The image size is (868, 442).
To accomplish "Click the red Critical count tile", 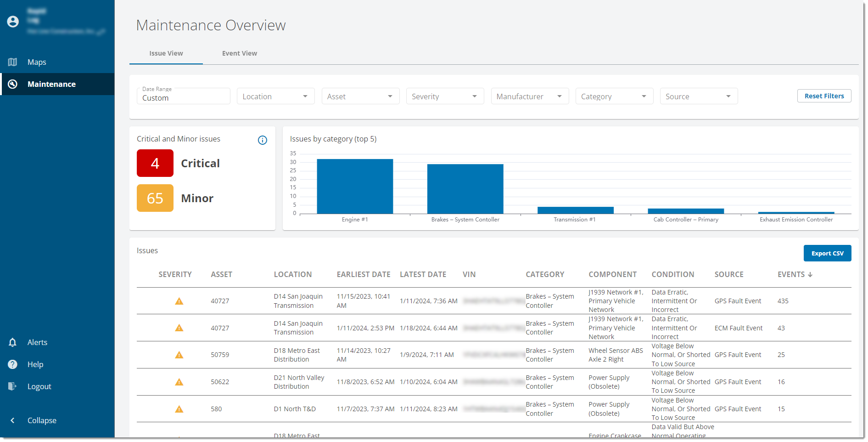I will 155,163.
